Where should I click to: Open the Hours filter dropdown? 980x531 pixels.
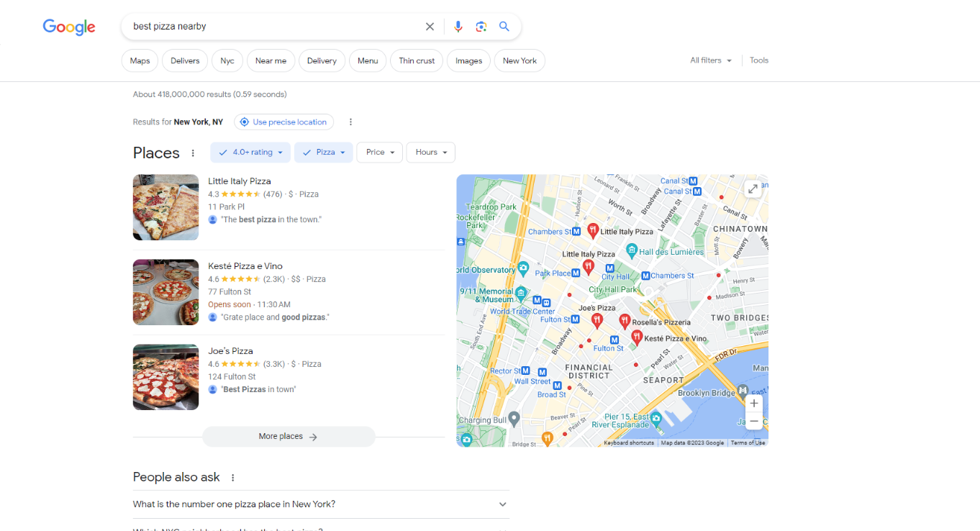(x=431, y=153)
